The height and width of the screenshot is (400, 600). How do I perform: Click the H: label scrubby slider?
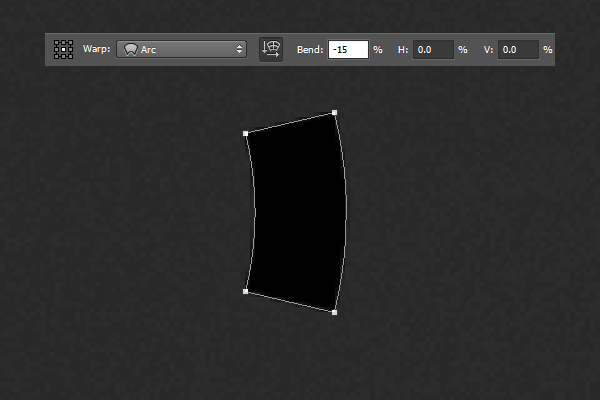(403, 49)
